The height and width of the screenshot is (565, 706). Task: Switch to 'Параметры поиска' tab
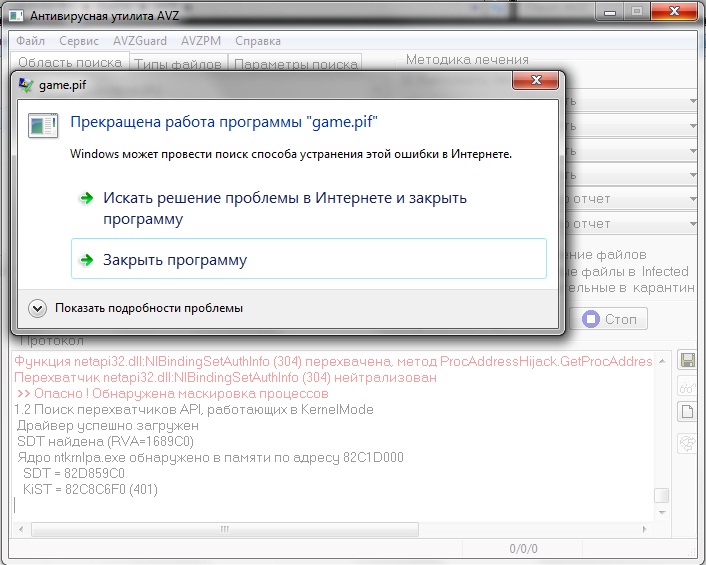[295, 64]
